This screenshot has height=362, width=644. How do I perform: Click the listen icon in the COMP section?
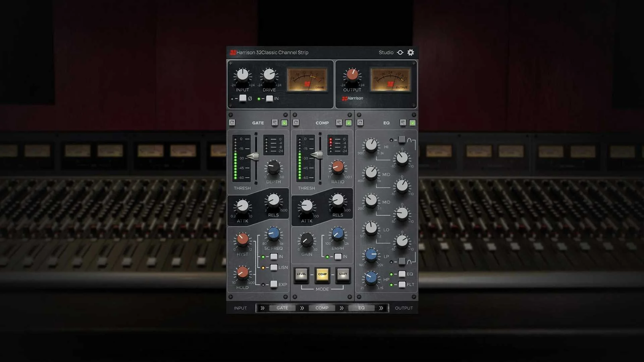pos(339,123)
